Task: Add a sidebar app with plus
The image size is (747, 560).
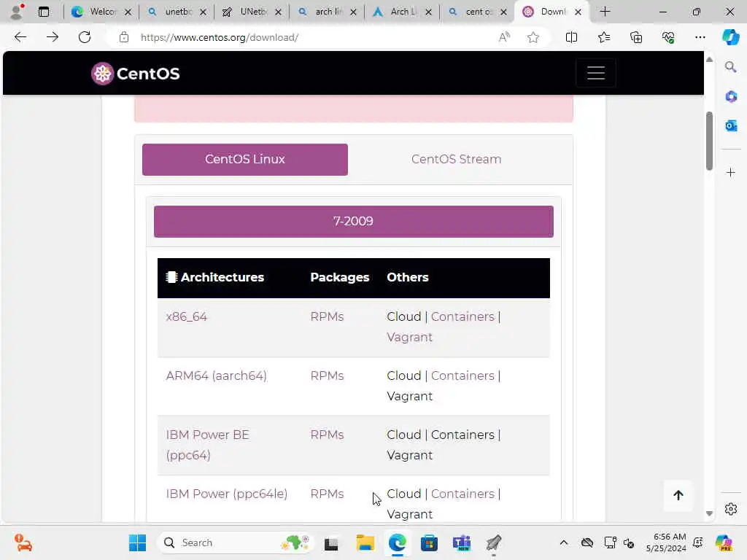Action: pyautogui.click(x=731, y=172)
